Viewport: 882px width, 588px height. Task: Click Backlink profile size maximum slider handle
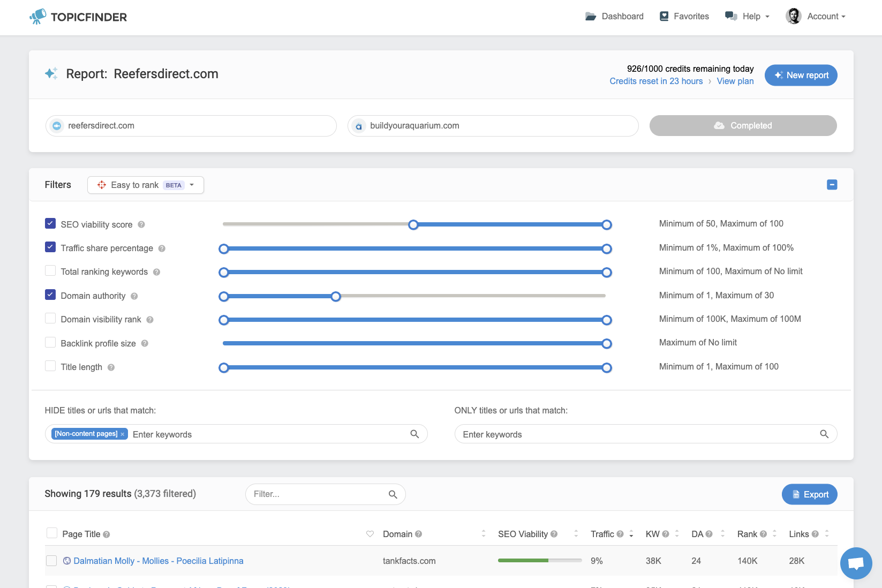tap(607, 344)
